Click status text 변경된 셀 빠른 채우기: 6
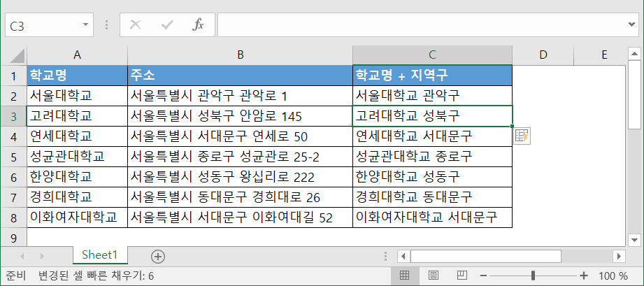 (96, 276)
